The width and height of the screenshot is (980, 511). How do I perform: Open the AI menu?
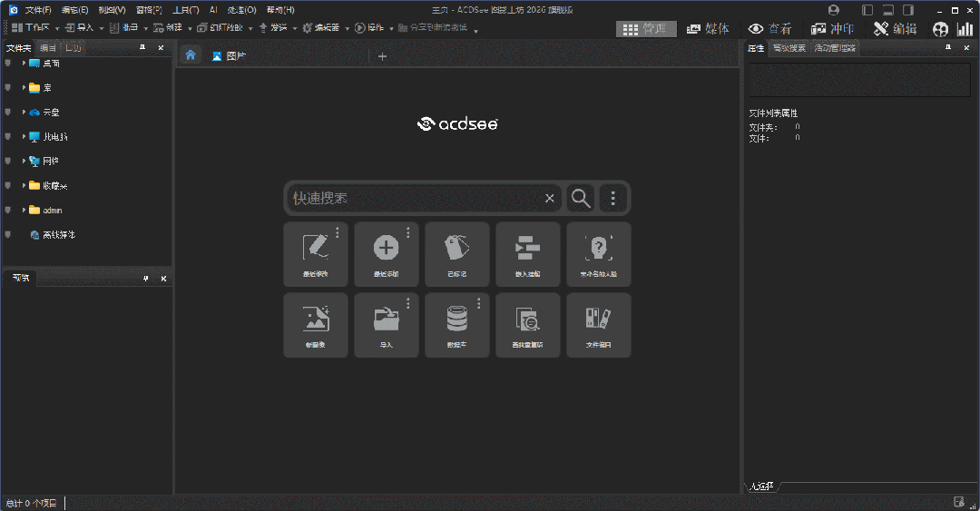click(213, 10)
